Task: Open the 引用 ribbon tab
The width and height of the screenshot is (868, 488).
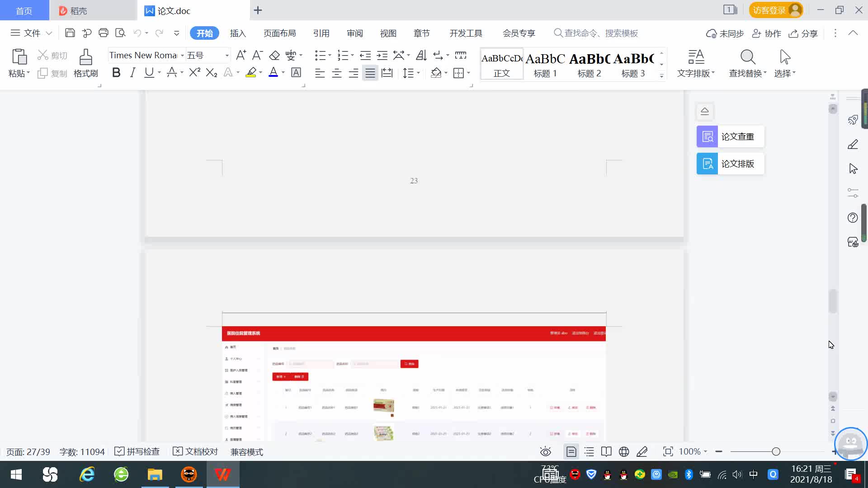Action: point(321,33)
